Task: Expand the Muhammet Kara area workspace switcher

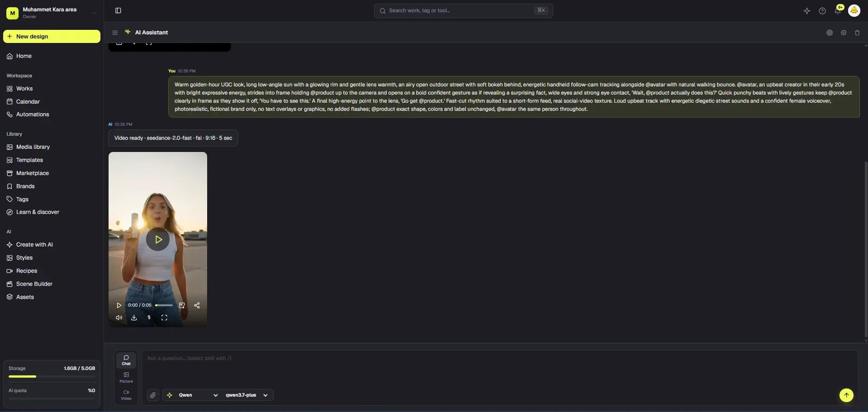Action: (x=52, y=13)
